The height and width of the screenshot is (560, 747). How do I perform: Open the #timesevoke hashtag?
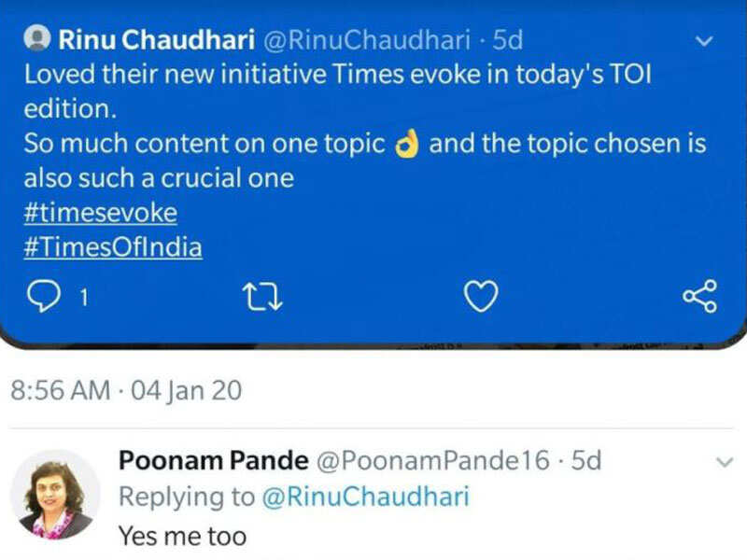tap(100, 212)
